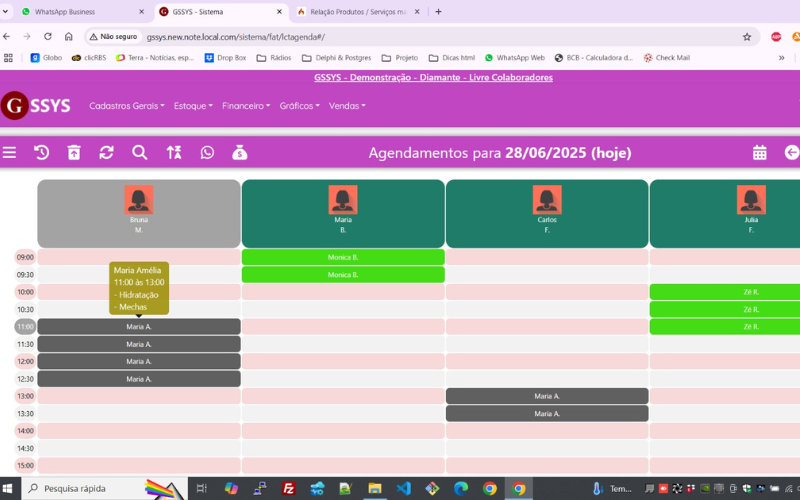Click the magnifier search icon

click(140, 153)
